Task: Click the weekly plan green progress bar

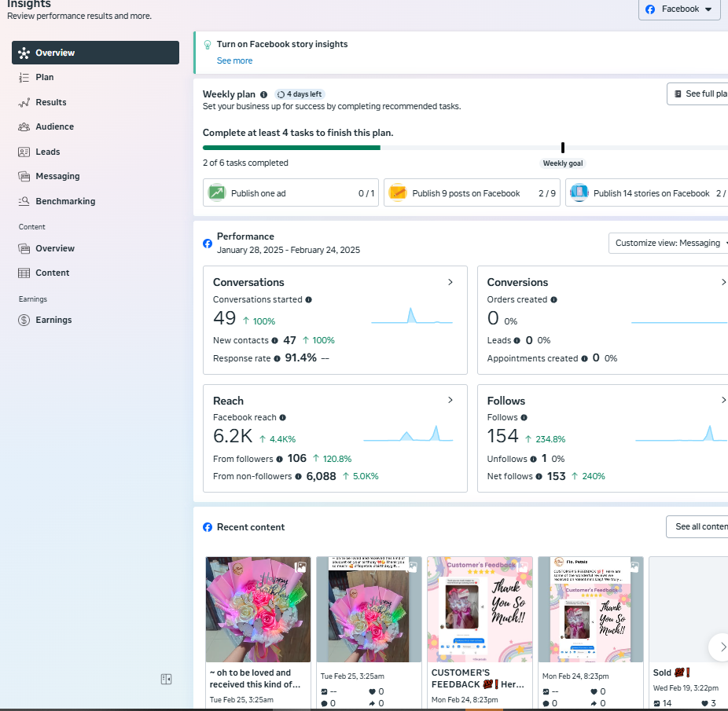Action: 292,148
